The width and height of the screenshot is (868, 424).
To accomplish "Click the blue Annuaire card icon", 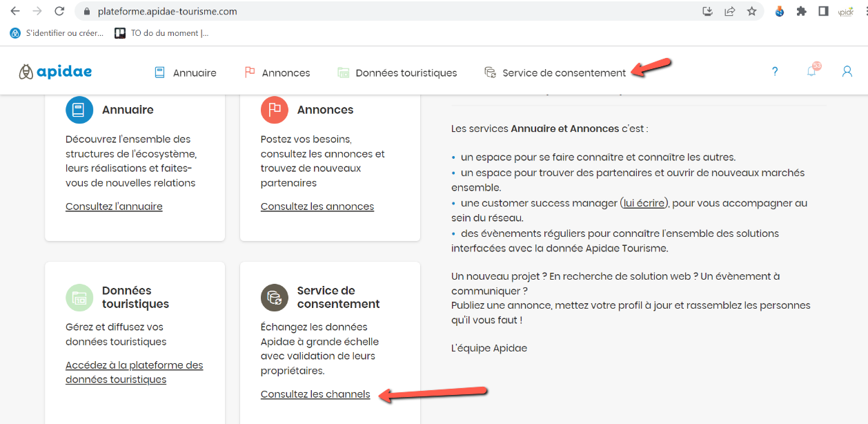I will [79, 110].
